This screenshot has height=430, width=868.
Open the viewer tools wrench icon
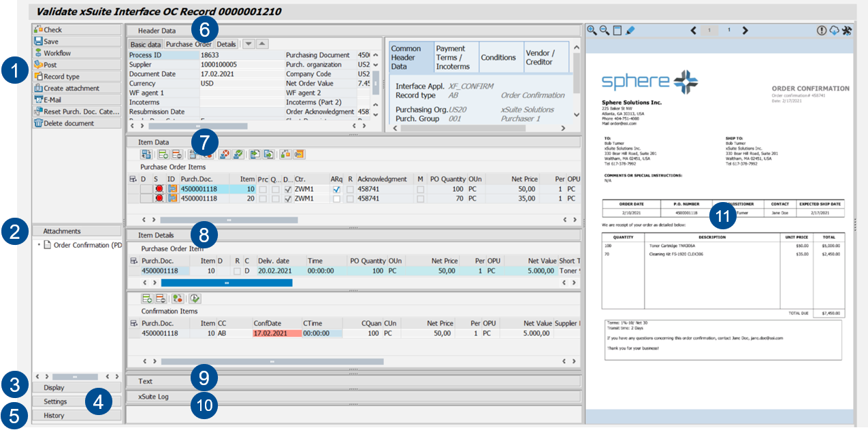click(847, 31)
